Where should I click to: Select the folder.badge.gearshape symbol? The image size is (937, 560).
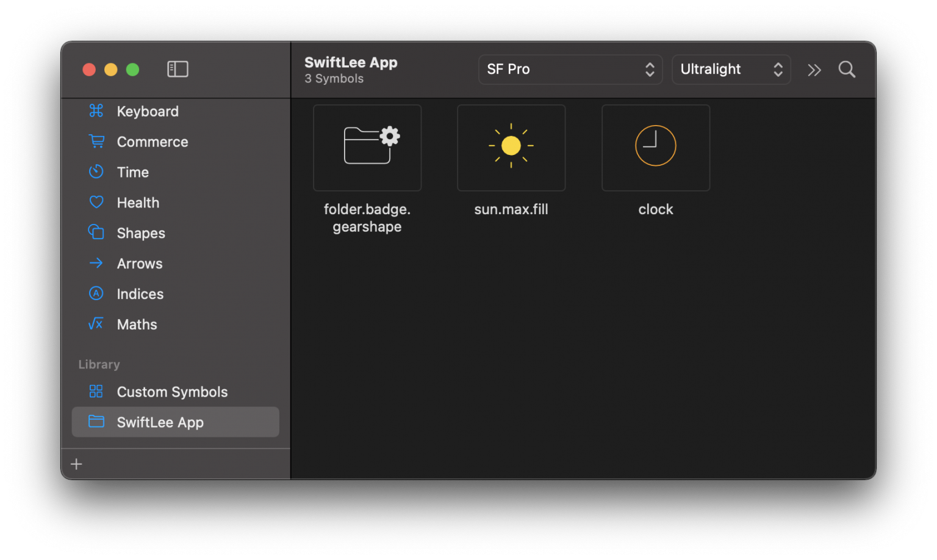click(x=367, y=147)
